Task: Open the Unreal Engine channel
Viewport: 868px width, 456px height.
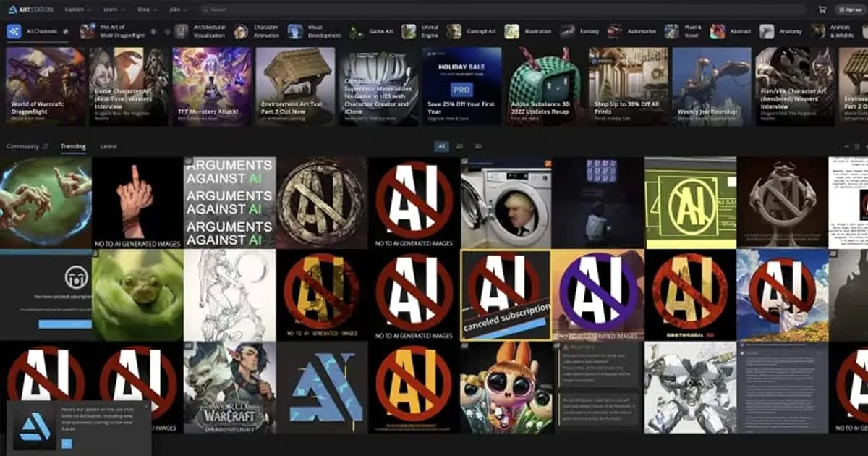Action: pos(420,31)
